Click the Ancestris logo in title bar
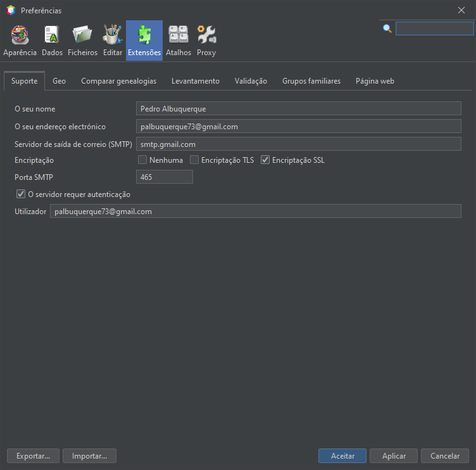 click(10, 10)
